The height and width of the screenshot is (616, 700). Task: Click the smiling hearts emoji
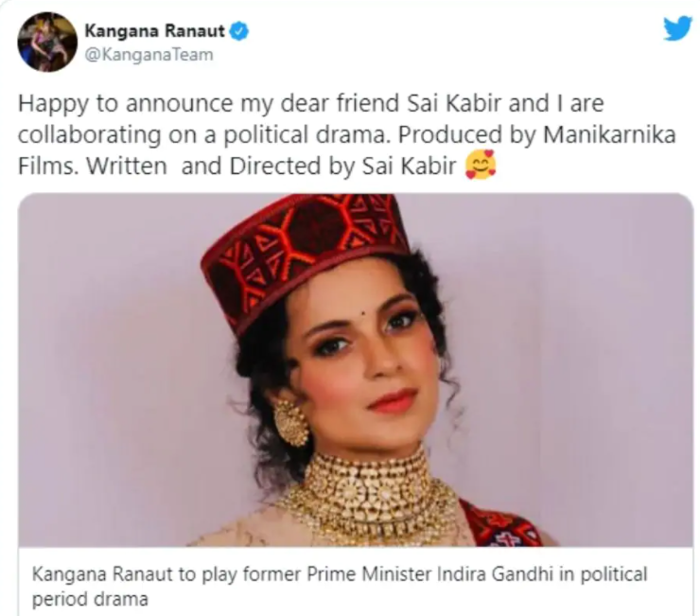tap(481, 166)
